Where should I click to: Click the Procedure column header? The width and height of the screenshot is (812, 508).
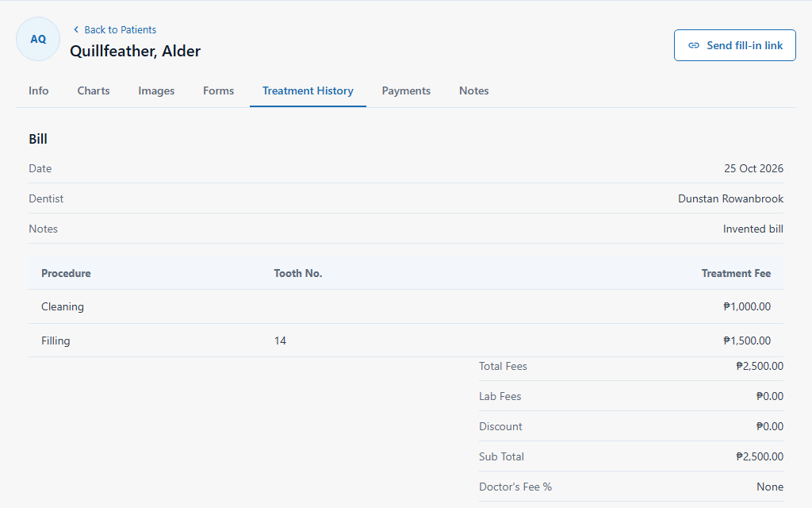(x=66, y=273)
